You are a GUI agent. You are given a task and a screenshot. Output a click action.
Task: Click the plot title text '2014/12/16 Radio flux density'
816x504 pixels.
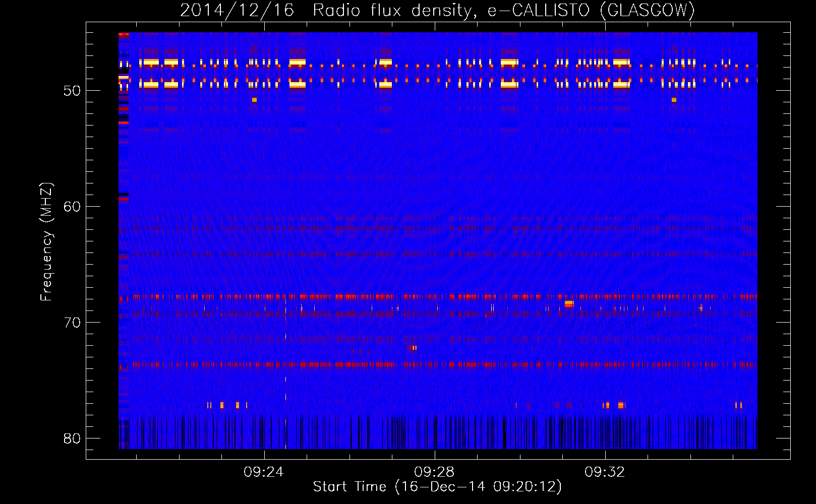tap(327, 10)
